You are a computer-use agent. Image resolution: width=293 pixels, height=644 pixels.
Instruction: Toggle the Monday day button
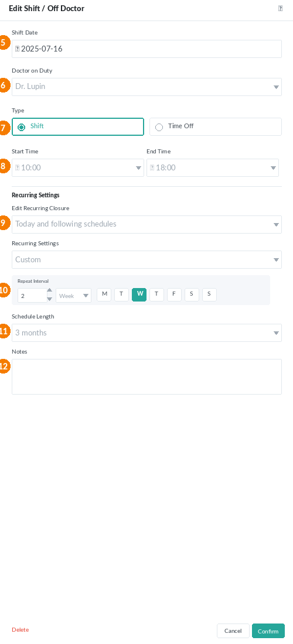click(x=104, y=294)
